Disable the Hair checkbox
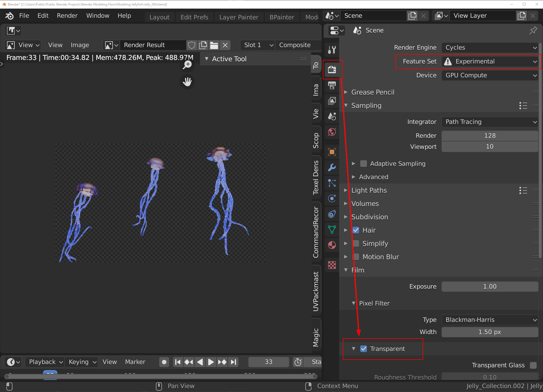The image size is (543, 392). [x=356, y=230]
